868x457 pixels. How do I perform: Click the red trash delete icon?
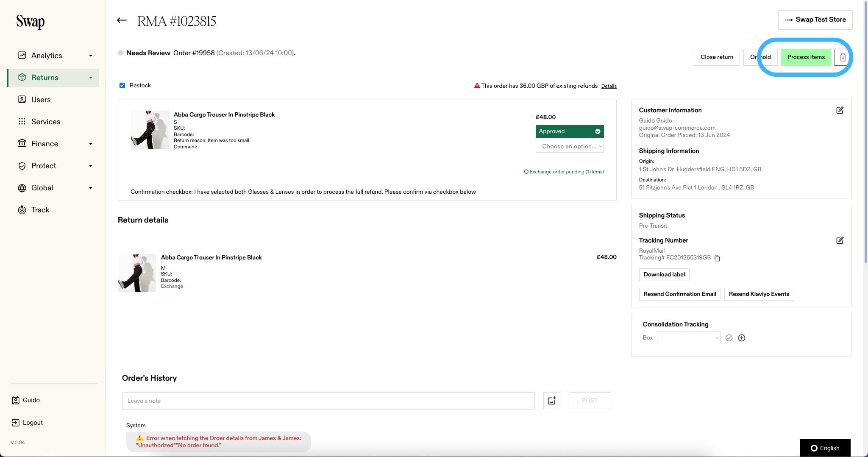[843, 57]
